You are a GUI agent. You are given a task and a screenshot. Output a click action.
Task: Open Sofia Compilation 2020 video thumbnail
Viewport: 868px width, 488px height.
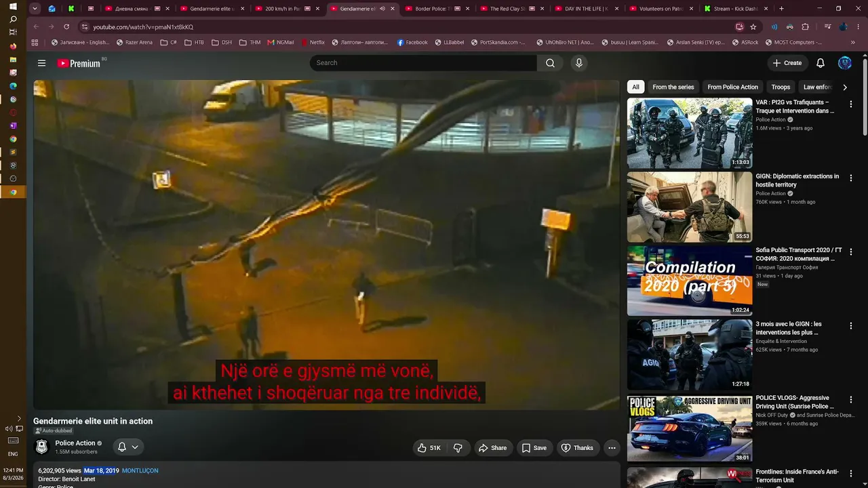pyautogui.click(x=690, y=281)
